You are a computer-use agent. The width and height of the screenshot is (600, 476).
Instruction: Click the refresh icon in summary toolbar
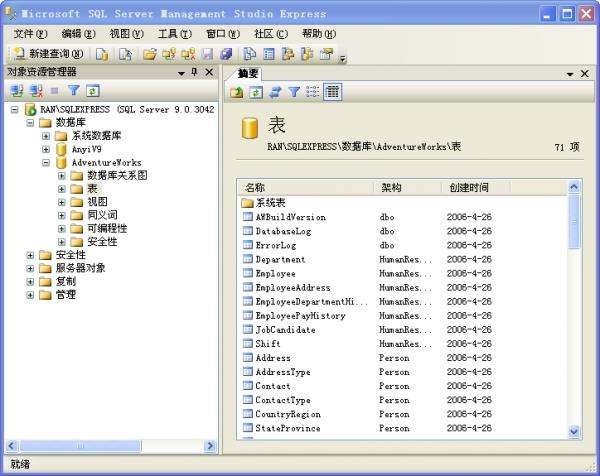[256, 92]
